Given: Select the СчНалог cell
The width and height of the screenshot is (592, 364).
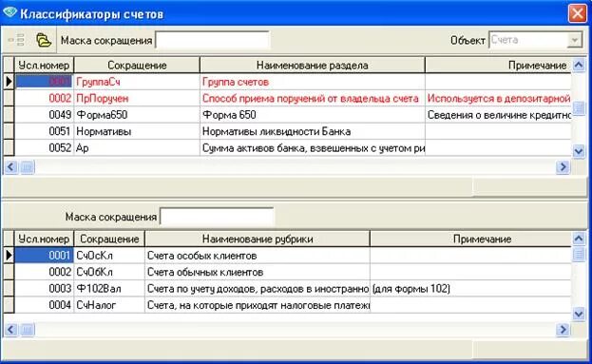Looking at the screenshot, I should [109, 305].
